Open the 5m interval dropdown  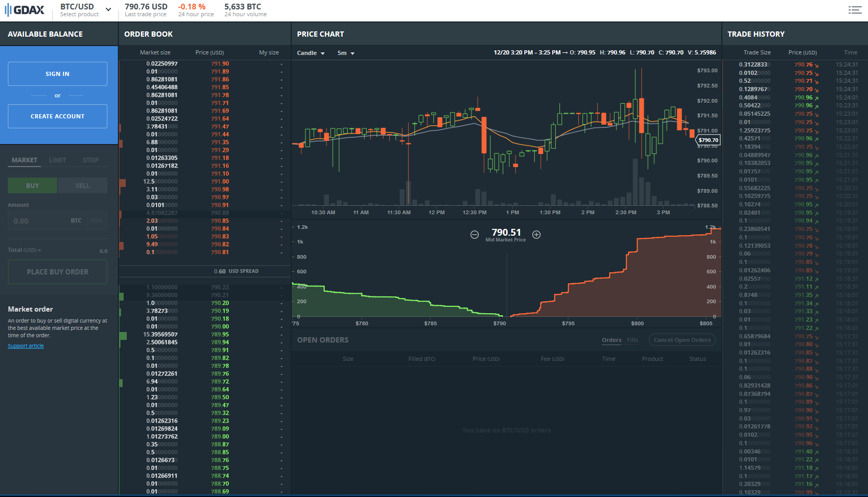click(346, 53)
